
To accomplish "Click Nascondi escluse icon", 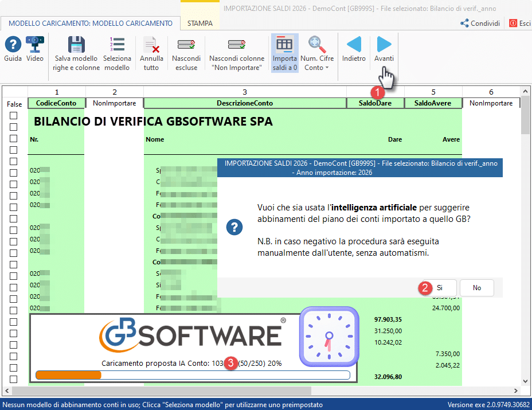I will [186, 54].
